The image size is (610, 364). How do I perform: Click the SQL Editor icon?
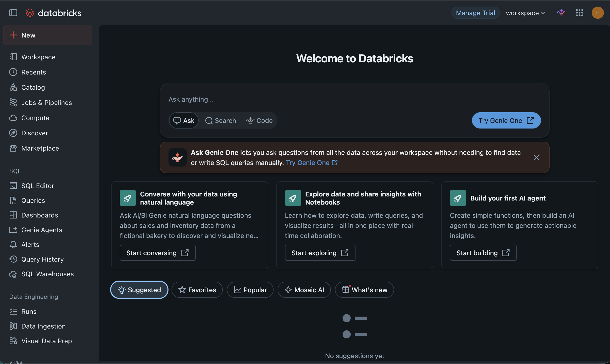(x=13, y=186)
